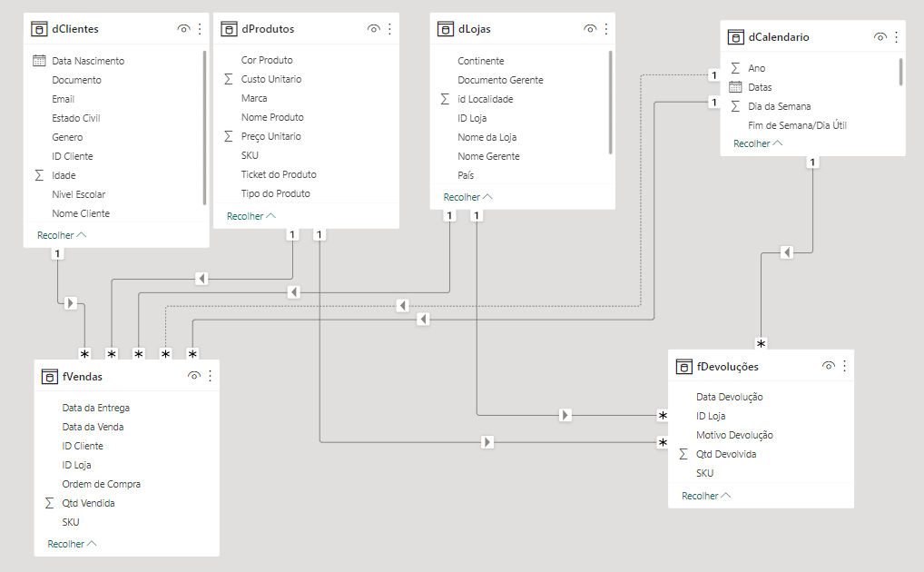This screenshot has height=572, width=924.
Task: Collapse the fVendas table with Recolher
Action: 72,544
